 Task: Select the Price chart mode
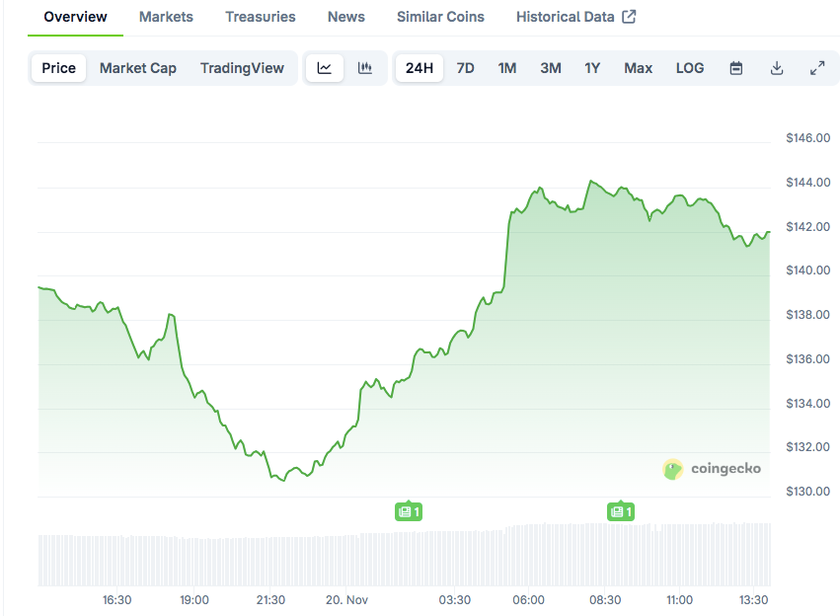59,68
